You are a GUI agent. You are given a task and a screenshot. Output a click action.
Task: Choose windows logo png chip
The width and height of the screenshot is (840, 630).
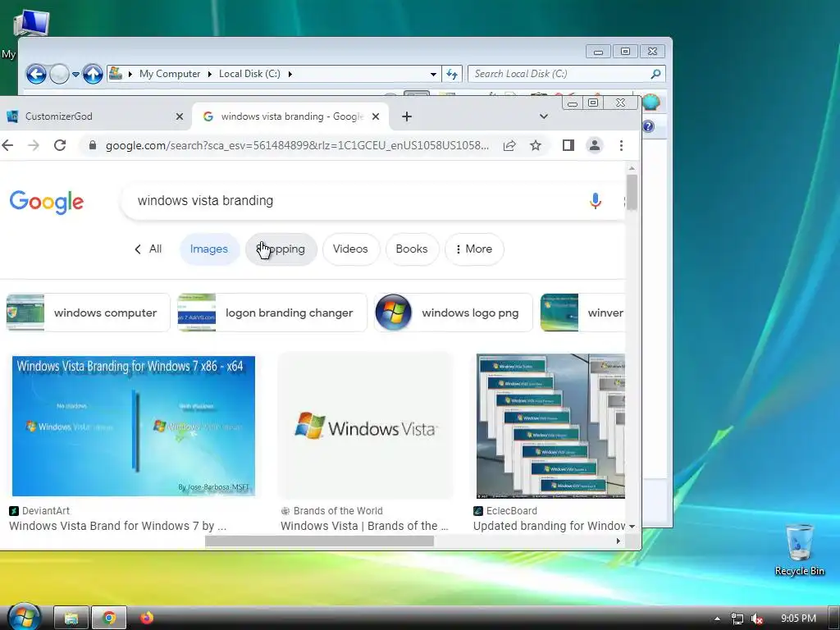(x=453, y=313)
